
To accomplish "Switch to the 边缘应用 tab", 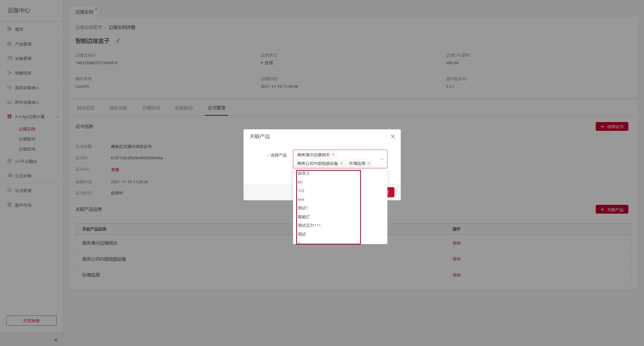I will [x=151, y=108].
